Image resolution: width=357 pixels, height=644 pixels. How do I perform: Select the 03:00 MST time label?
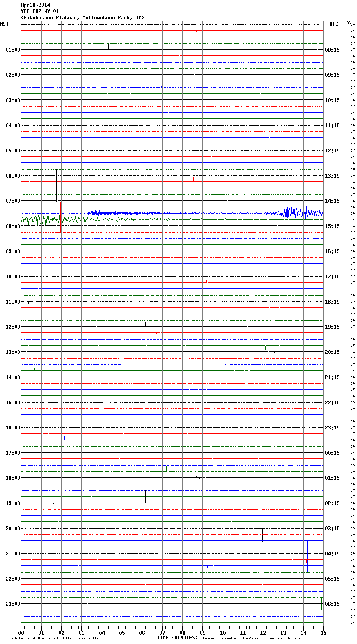[13, 100]
